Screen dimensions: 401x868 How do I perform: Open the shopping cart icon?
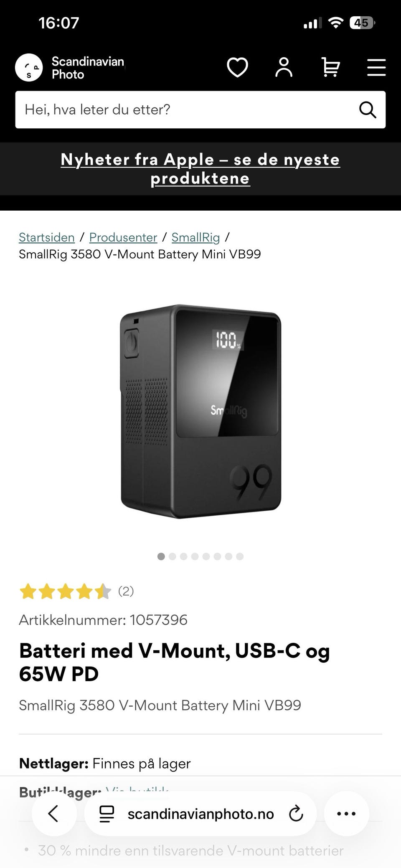[330, 68]
